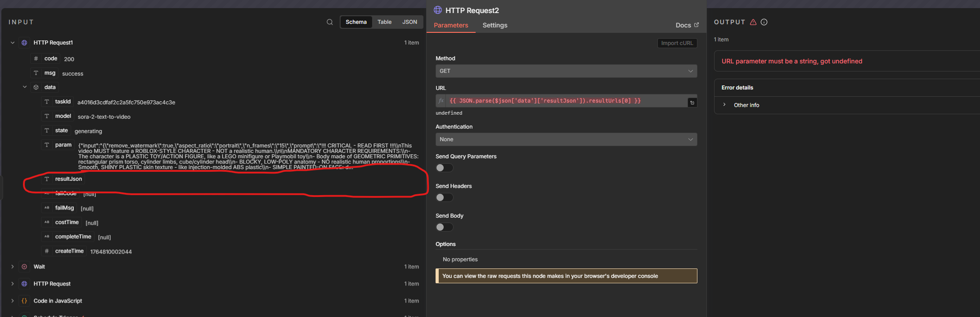Open the Method dropdown showing GET
980x317 pixels.
[x=566, y=71]
